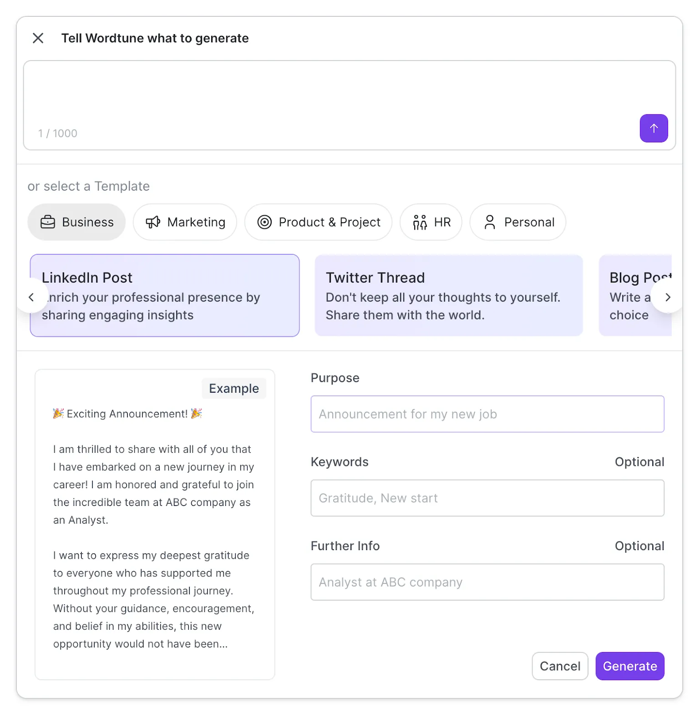Click the Purpose field label
Viewport: 700px width, 728px height.
click(335, 378)
